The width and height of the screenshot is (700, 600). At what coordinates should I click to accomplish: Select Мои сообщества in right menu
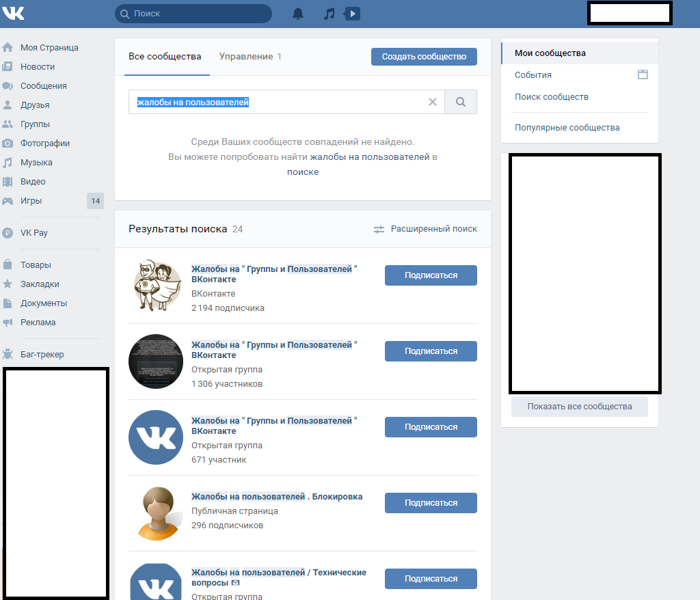580,53
